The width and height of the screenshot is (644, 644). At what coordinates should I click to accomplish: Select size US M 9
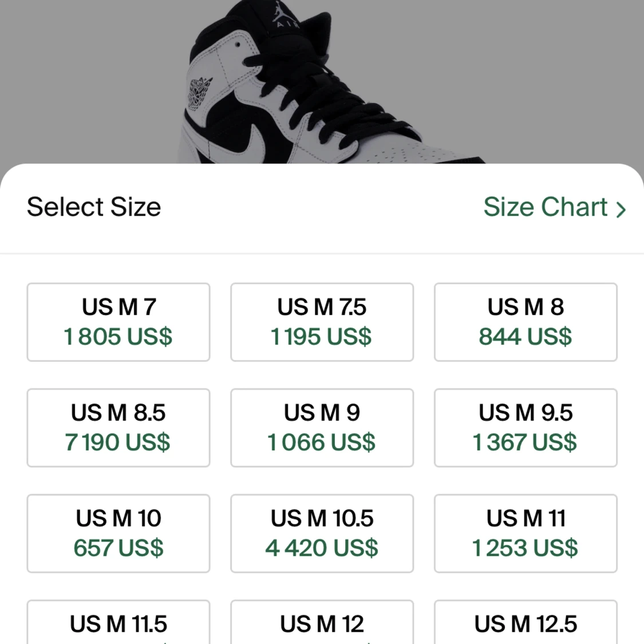click(322, 428)
